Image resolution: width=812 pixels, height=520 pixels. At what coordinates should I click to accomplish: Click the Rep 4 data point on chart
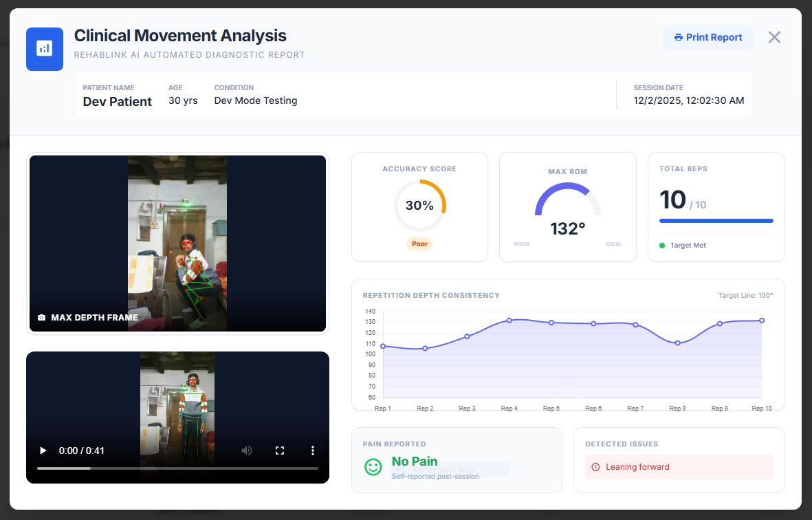[x=509, y=320]
